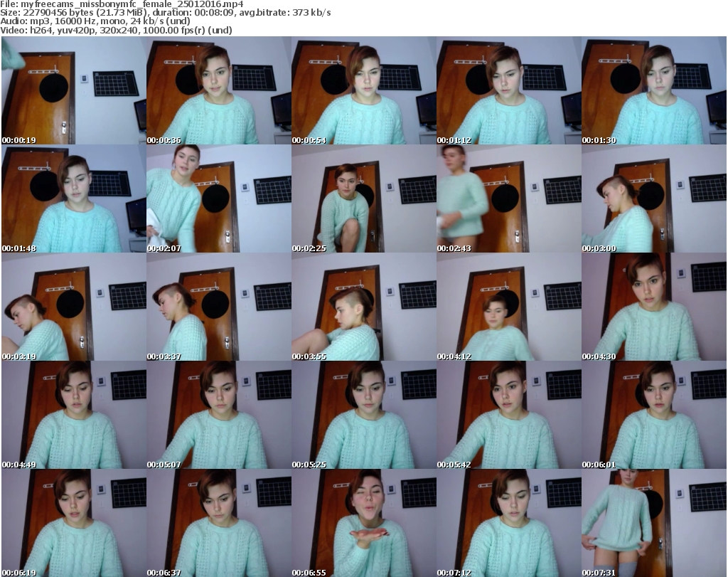Viewport: 728px width, 577px height.
Task: Select the thumbnail timestamped 00:06:01
Action: [654, 415]
